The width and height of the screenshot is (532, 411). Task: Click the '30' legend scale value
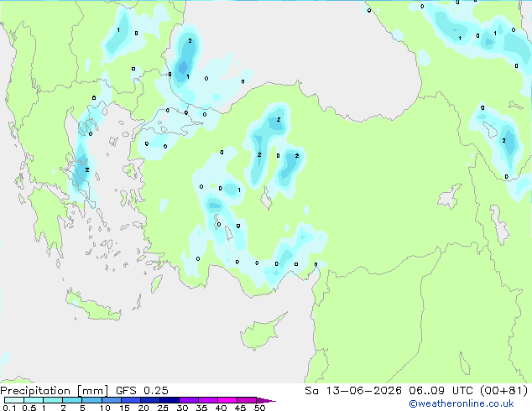pos(182,408)
